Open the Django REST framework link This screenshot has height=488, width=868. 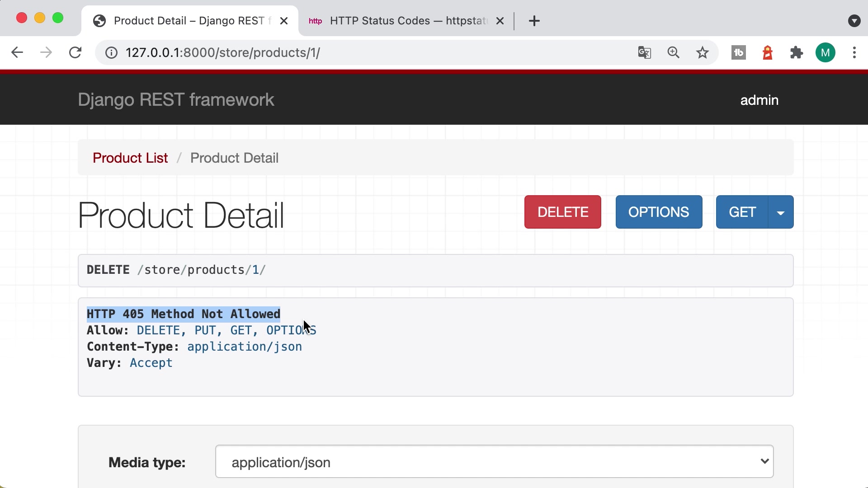click(x=176, y=100)
